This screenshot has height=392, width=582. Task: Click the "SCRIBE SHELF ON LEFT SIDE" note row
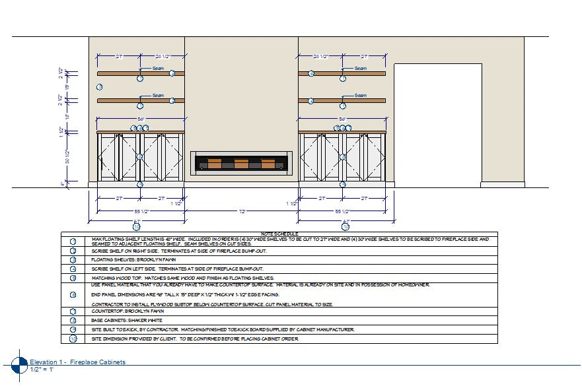pyautogui.click(x=177, y=269)
